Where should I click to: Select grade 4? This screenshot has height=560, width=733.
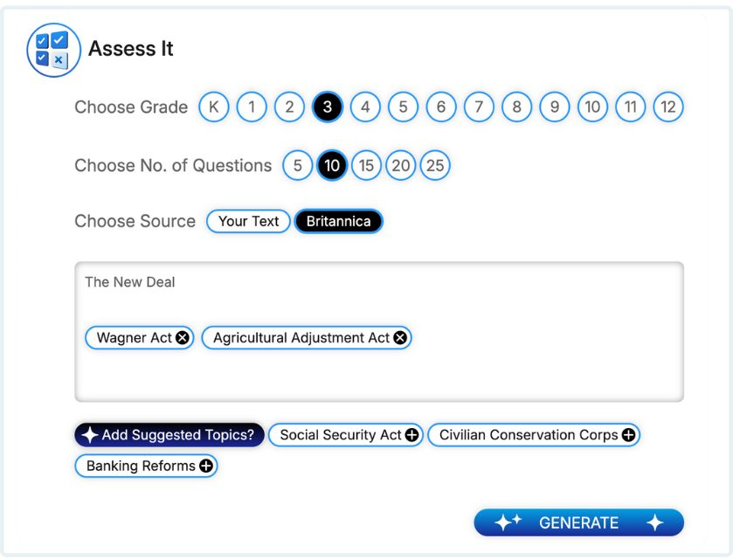click(x=365, y=107)
